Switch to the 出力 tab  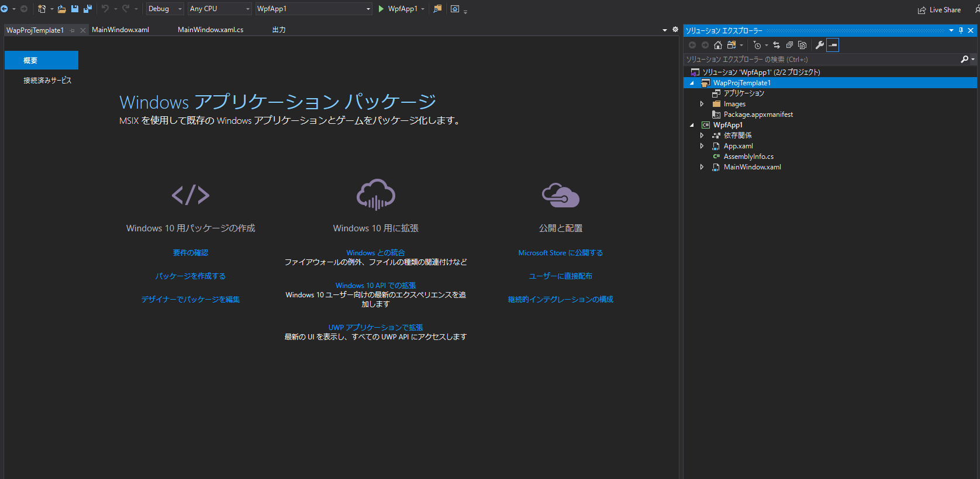point(279,30)
